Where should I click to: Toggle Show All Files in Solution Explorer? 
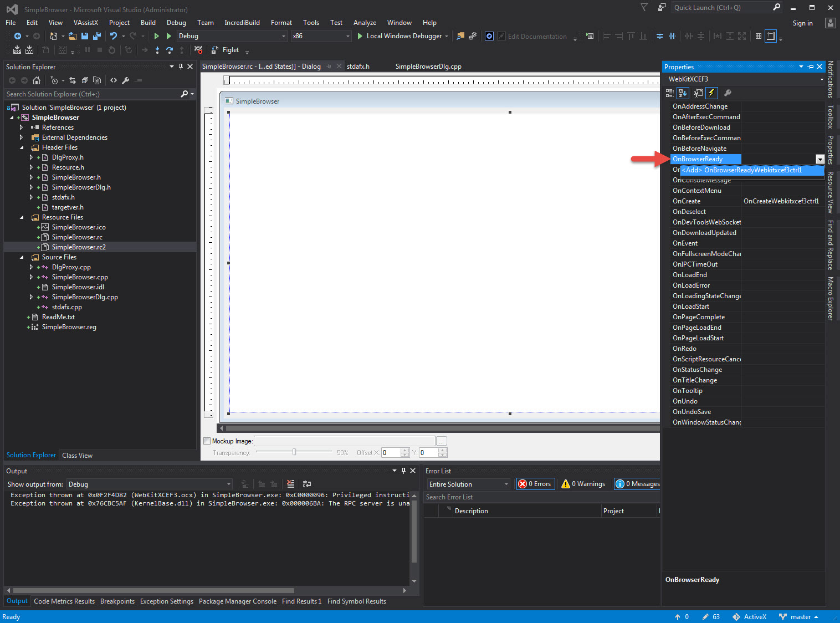point(97,80)
